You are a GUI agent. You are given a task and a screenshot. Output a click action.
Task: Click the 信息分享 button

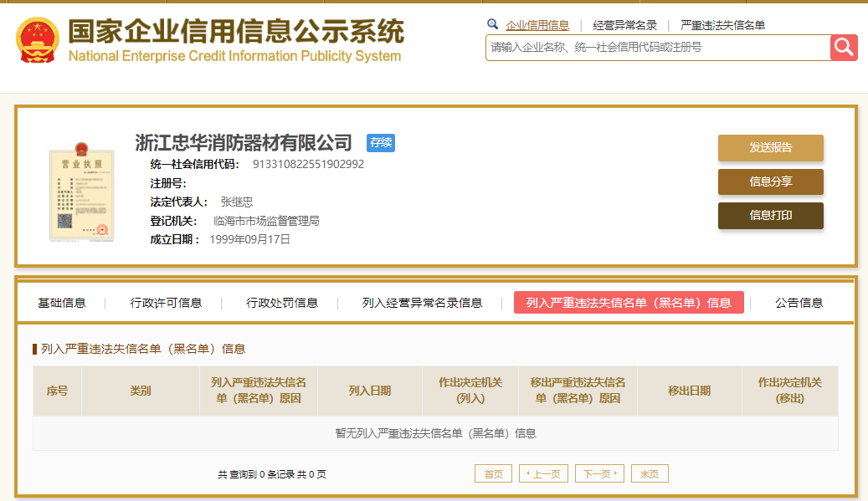click(771, 181)
